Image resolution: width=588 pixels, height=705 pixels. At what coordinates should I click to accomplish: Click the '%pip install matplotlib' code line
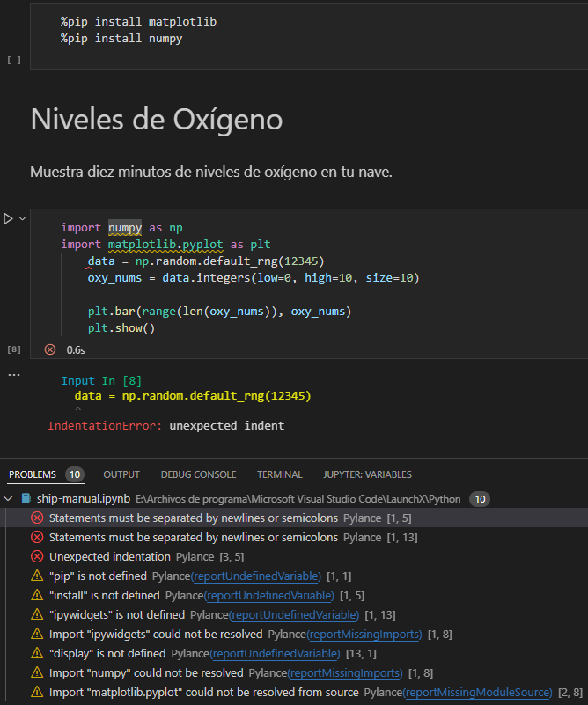(x=138, y=22)
